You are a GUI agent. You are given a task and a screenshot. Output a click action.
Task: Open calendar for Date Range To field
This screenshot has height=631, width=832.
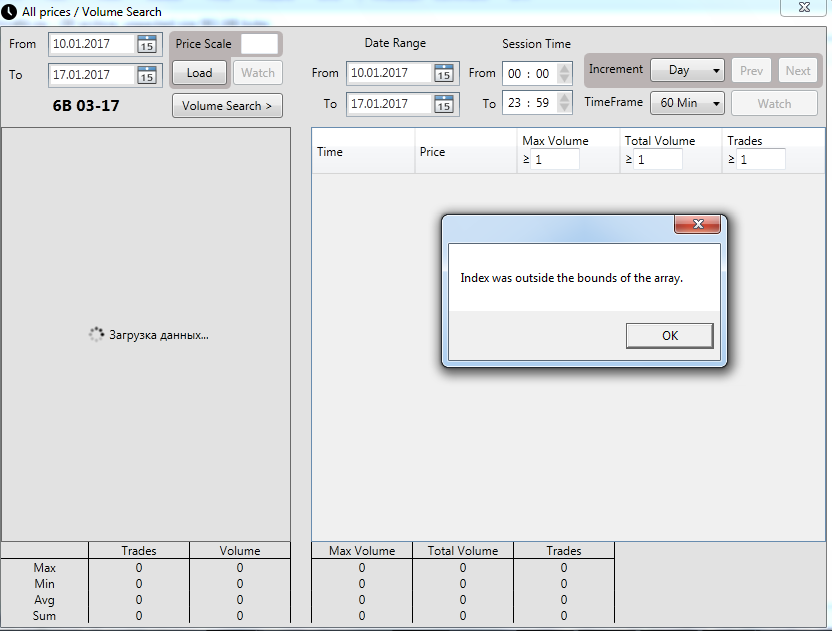445,104
